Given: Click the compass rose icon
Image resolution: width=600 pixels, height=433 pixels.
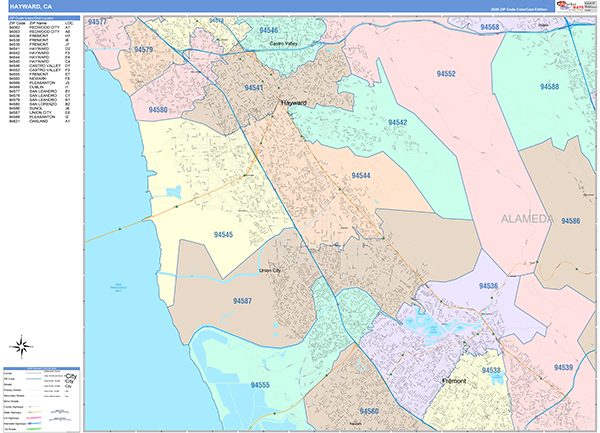Looking at the screenshot, I should [22, 349].
